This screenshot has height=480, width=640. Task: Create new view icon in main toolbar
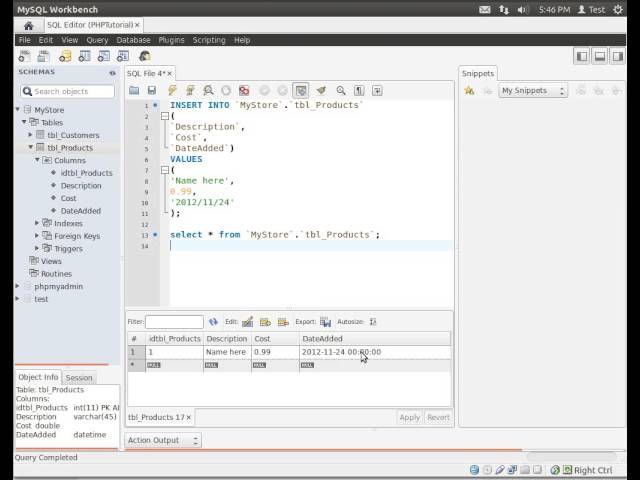pos(104,56)
